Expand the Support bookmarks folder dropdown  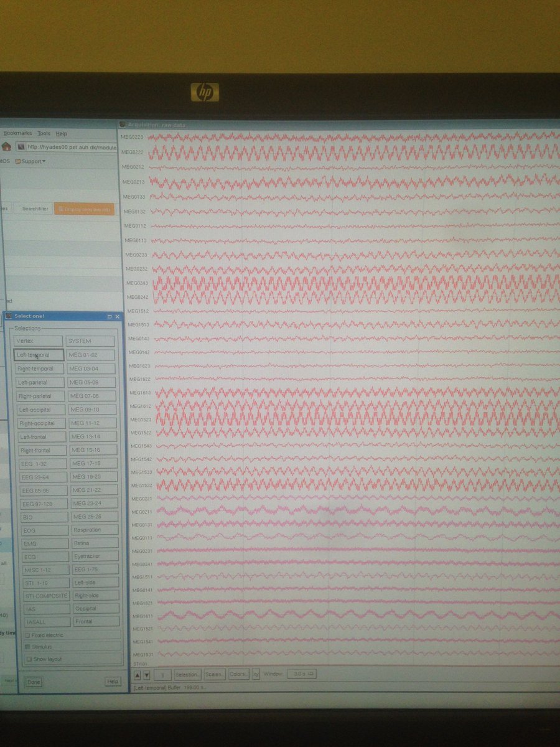[29, 161]
